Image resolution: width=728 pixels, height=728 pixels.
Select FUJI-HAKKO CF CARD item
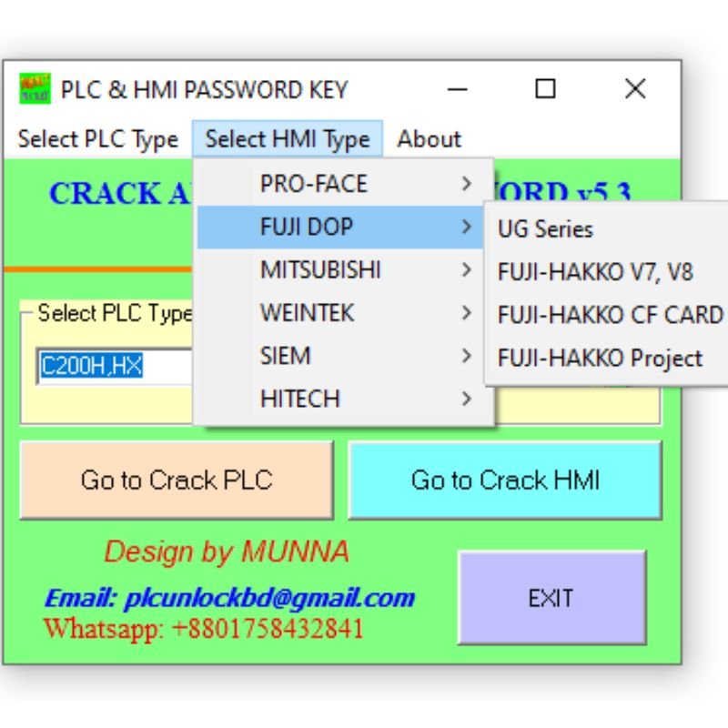[x=607, y=315]
